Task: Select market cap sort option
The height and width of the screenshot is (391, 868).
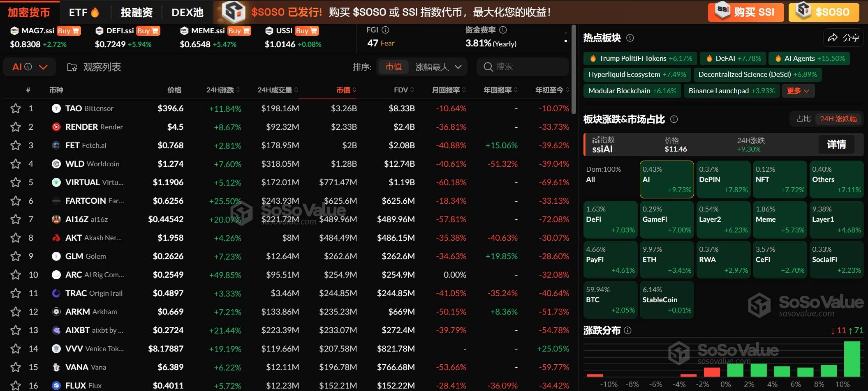Action: [393, 67]
